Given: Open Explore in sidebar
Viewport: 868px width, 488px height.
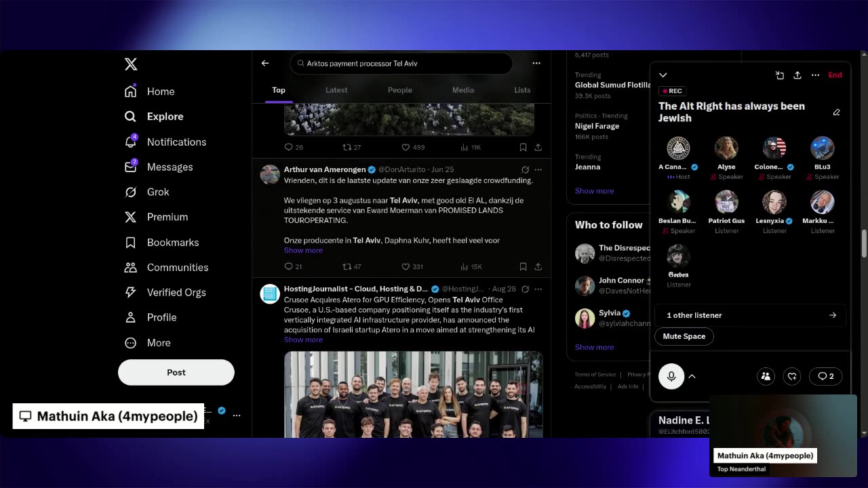Looking at the screenshot, I should click(x=154, y=117).
